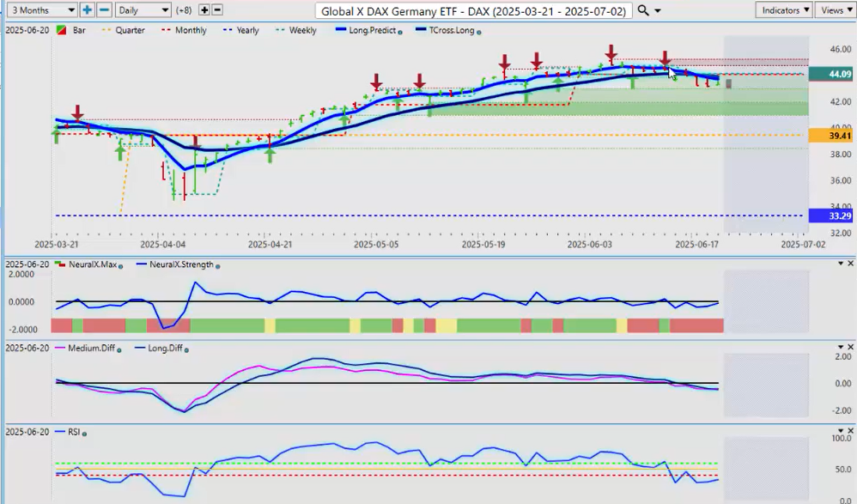Click the 2025-06-03 date on the axis
The width and height of the screenshot is (857, 504).
pos(589,245)
